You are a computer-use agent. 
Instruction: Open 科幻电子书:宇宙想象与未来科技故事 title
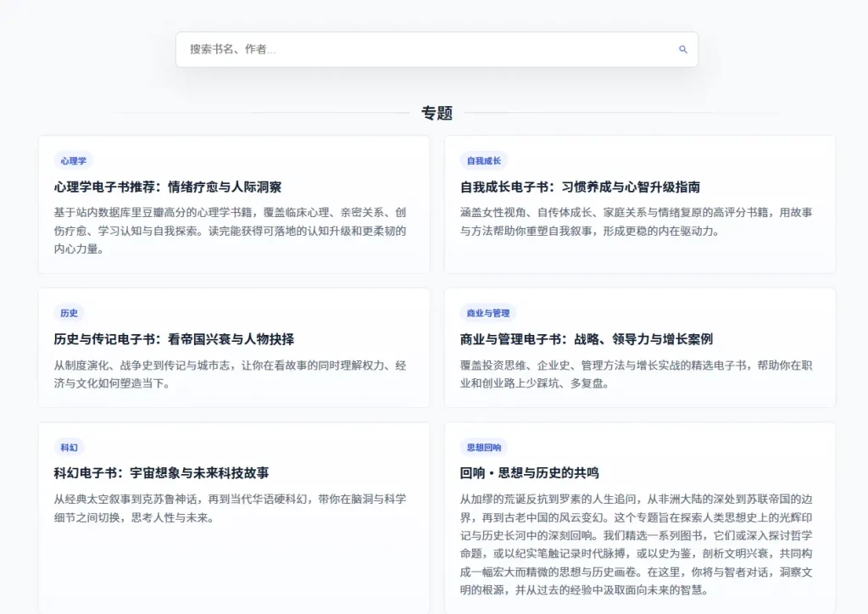click(161, 472)
